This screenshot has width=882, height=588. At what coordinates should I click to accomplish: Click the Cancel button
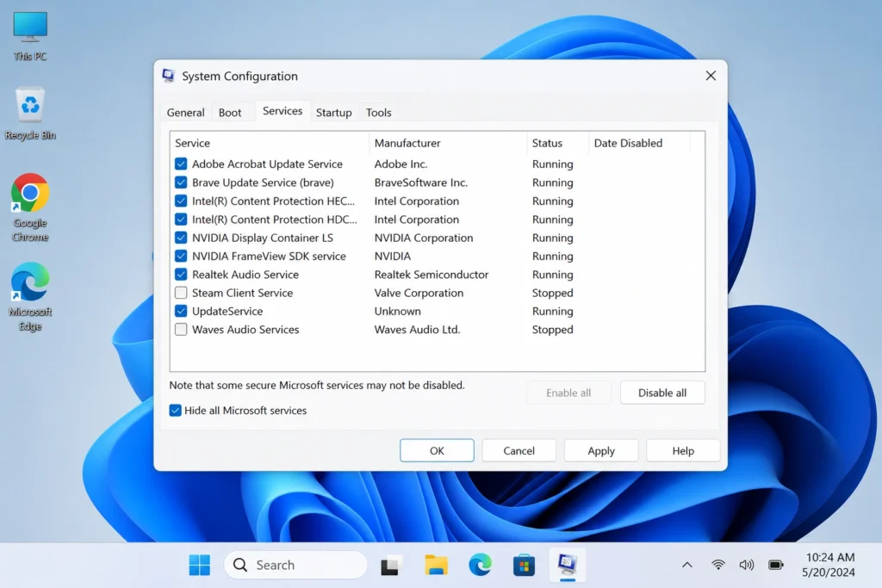click(519, 450)
